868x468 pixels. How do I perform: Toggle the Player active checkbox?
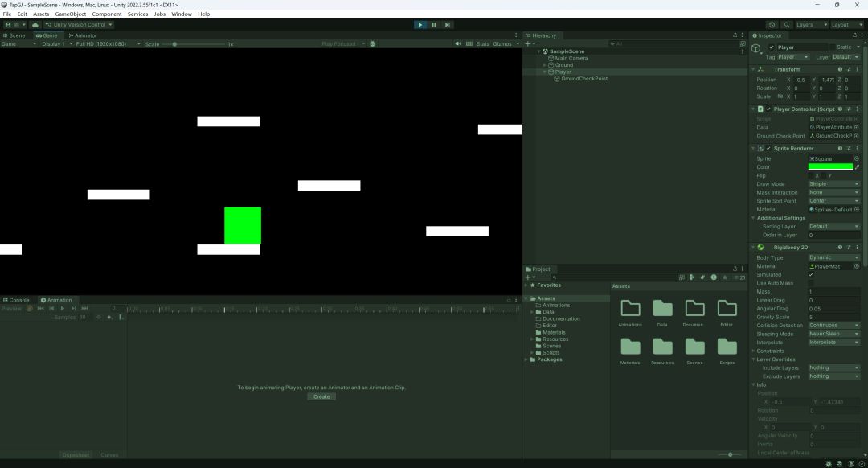click(x=772, y=47)
